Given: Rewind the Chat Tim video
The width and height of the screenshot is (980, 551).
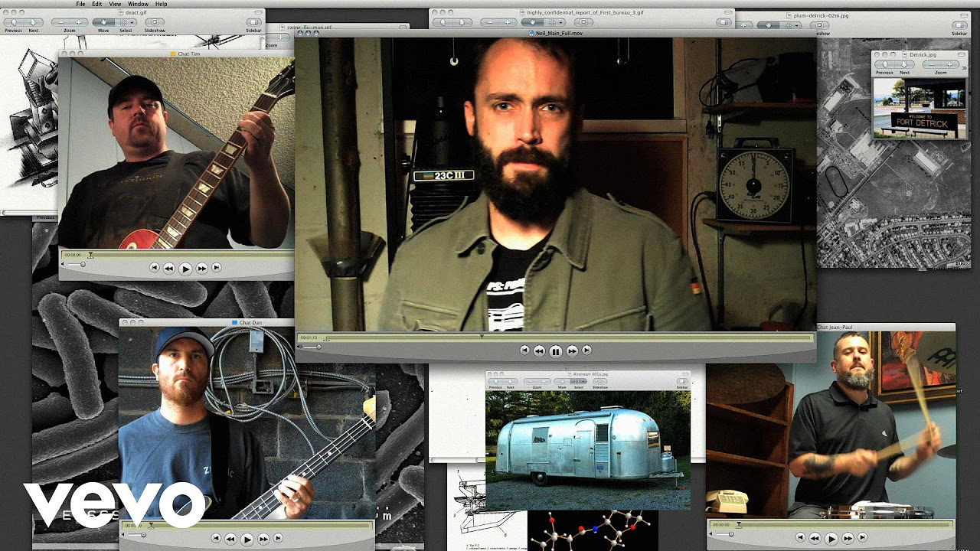Looking at the screenshot, I should pyautogui.click(x=169, y=268).
